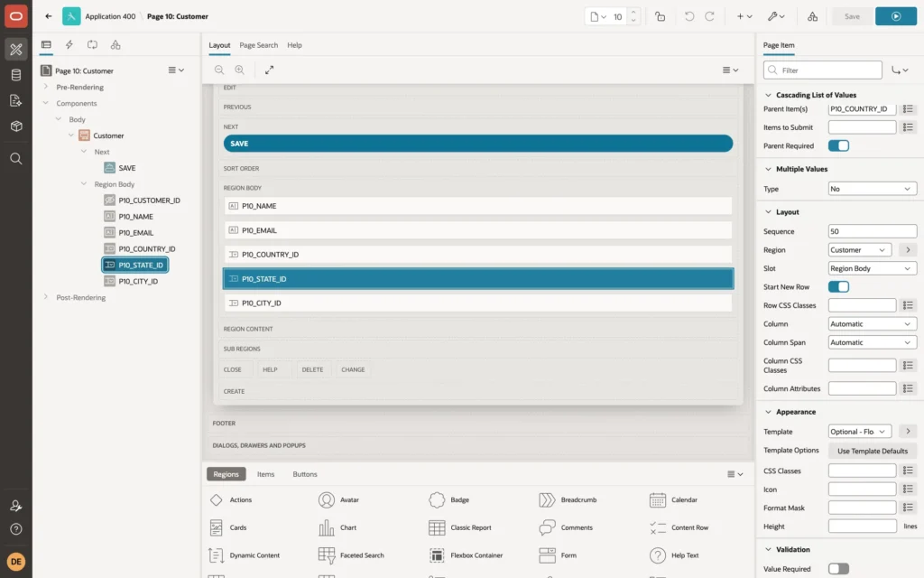
Task: Go to the Customer region arrow button
Action: point(908,250)
